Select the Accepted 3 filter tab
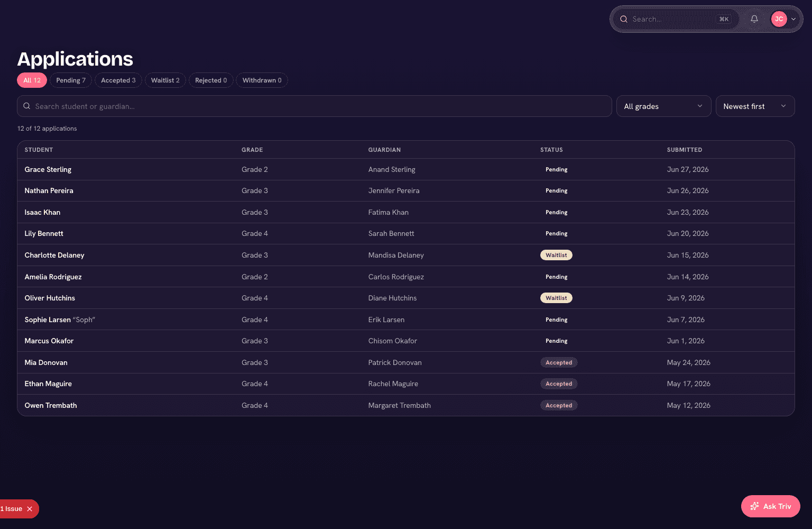Image resolution: width=812 pixels, height=529 pixels. (118, 80)
